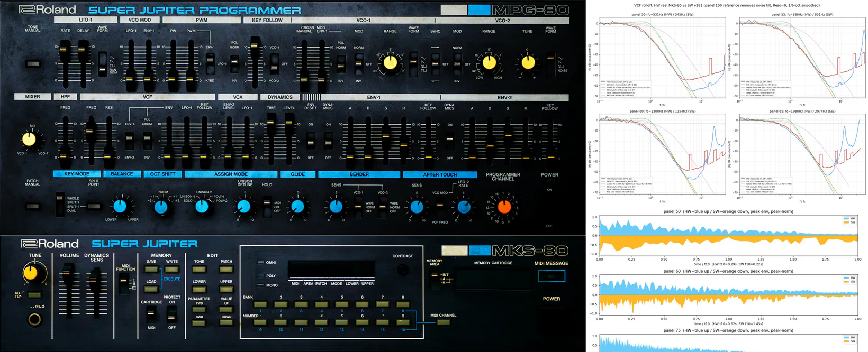This screenshot has width=868, height=352.
Task: Turn the BALANCE Lower/Upper blue knob
Action: pyautogui.click(x=120, y=207)
